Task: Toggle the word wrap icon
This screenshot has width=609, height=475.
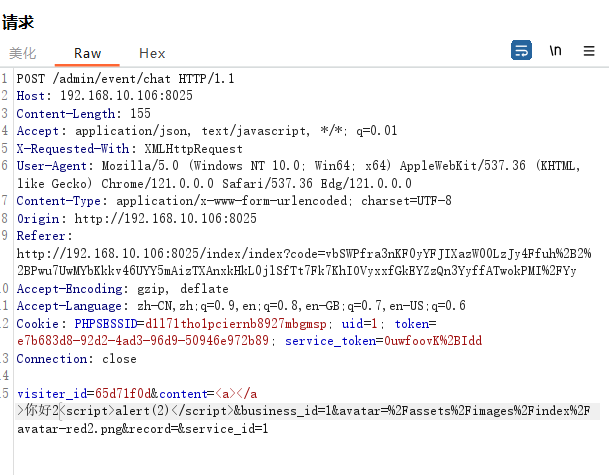Action: [x=521, y=50]
